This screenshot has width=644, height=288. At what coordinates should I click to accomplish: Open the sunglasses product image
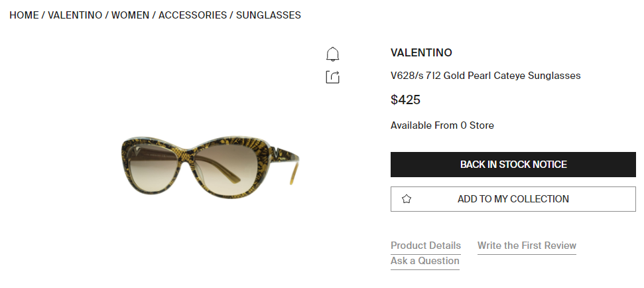[x=210, y=166]
